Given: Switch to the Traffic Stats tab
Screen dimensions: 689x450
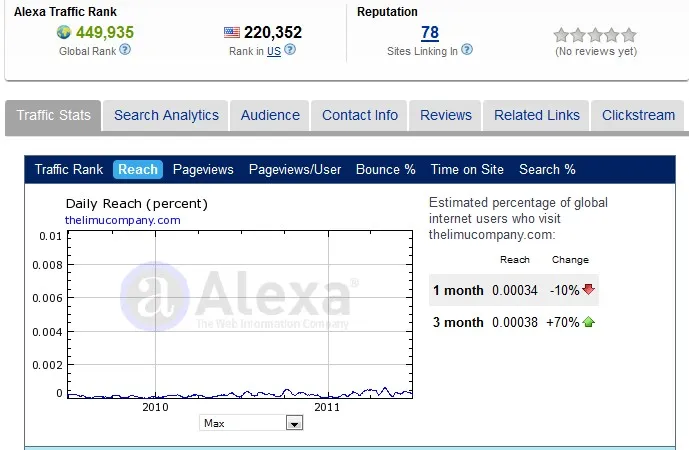Looking at the screenshot, I should pyautogui.click(x=53, y=115).
